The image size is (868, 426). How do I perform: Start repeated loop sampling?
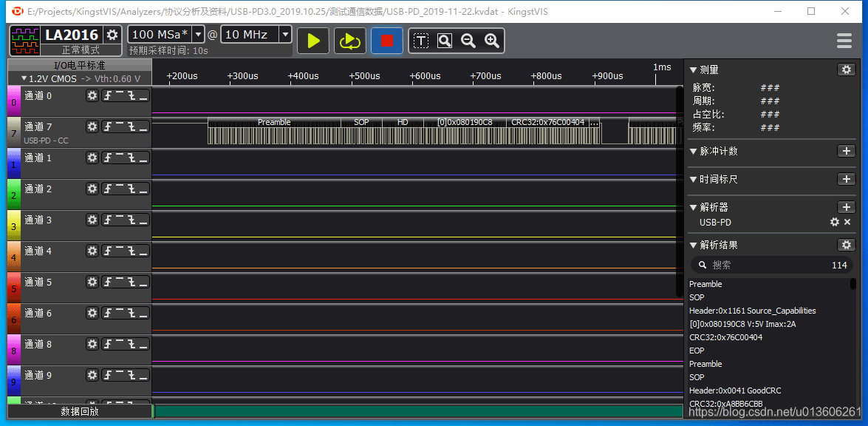pos(350,41)
